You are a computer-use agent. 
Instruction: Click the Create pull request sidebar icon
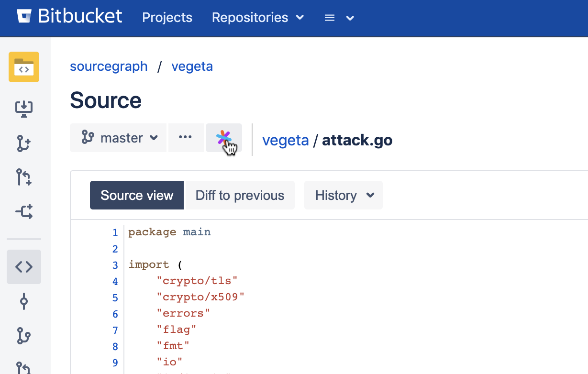[24, 177]
